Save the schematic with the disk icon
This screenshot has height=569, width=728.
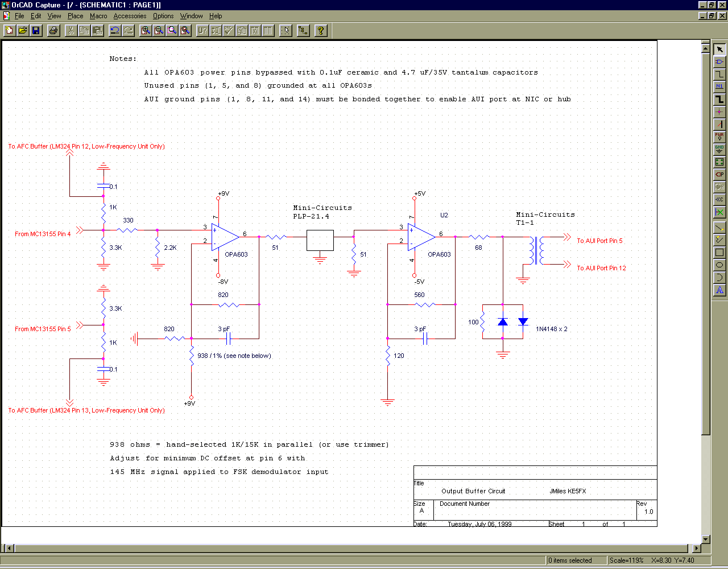coord(36,31)
